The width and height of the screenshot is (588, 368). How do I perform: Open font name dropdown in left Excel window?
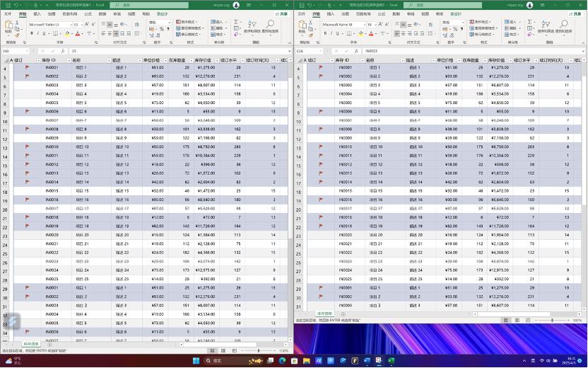pos(71,24)
